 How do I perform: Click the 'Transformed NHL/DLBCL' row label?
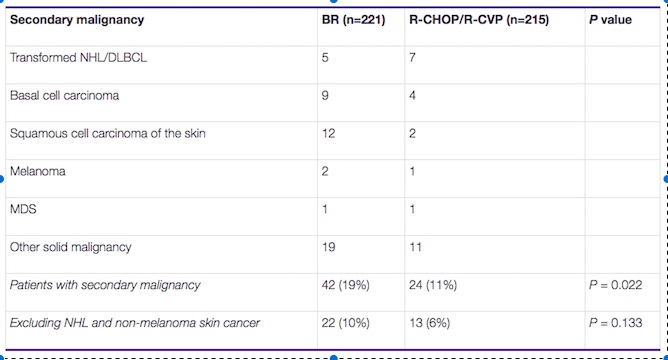pos(78,58)
